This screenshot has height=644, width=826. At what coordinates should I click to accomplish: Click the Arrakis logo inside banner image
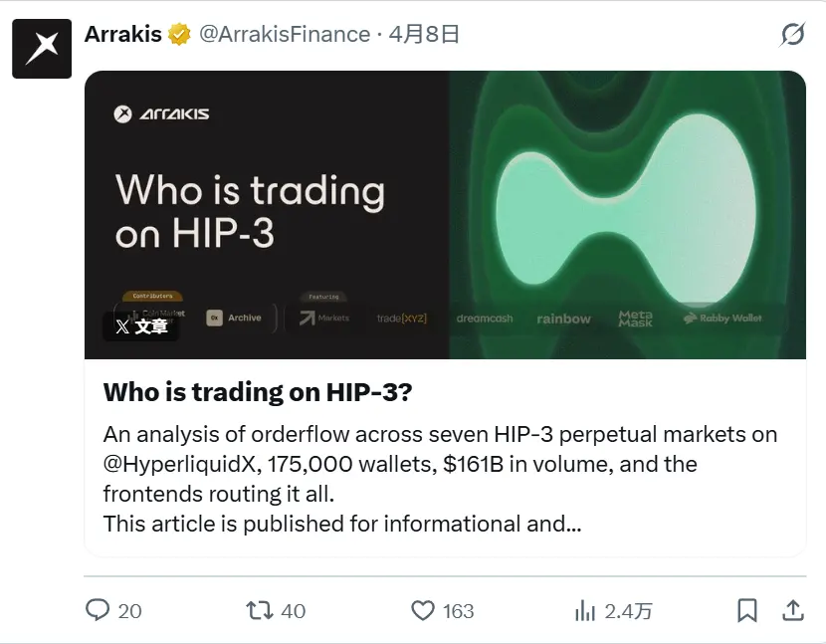(162, 113)
